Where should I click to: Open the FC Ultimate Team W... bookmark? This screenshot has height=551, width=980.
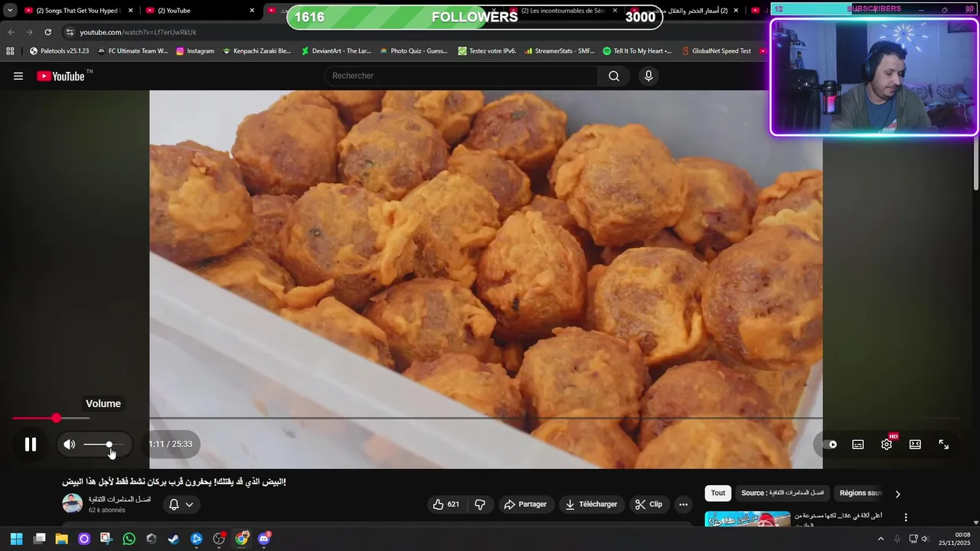coord(132,51)
